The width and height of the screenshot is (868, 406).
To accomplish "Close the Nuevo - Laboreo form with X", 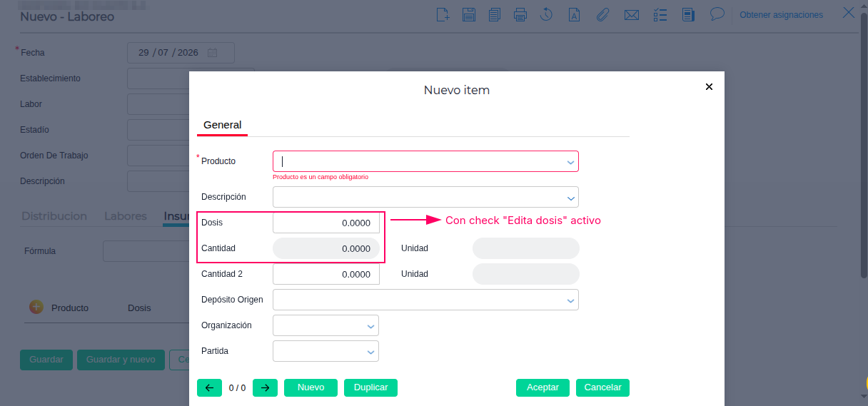I will point(849,12).
